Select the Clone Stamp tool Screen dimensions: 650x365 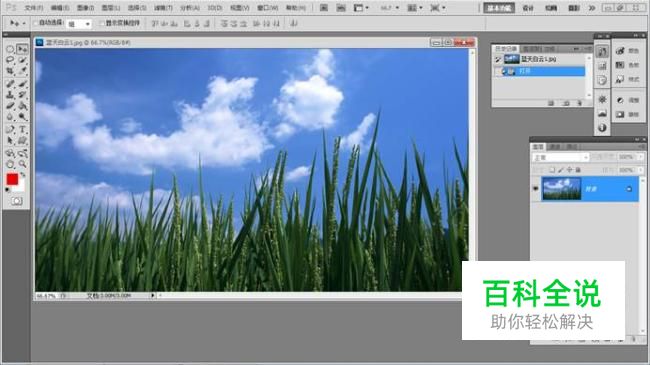coord(10,95)
